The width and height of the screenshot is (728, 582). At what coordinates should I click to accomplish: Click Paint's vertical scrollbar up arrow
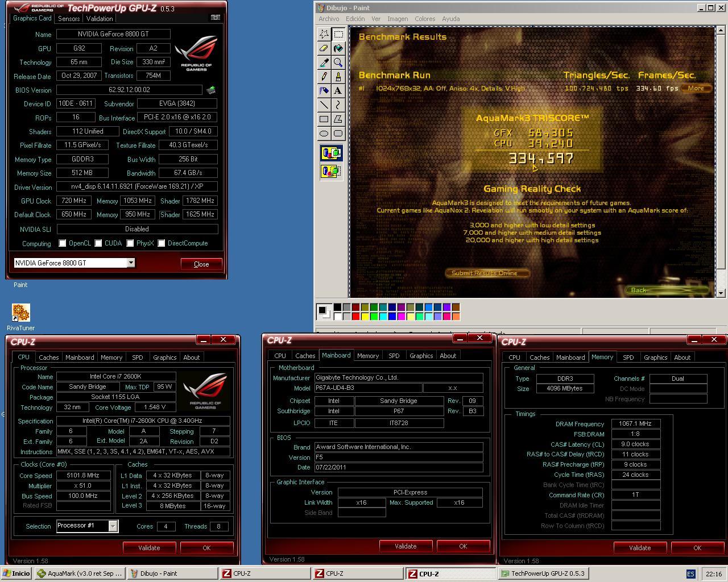(x=721, y=31)
